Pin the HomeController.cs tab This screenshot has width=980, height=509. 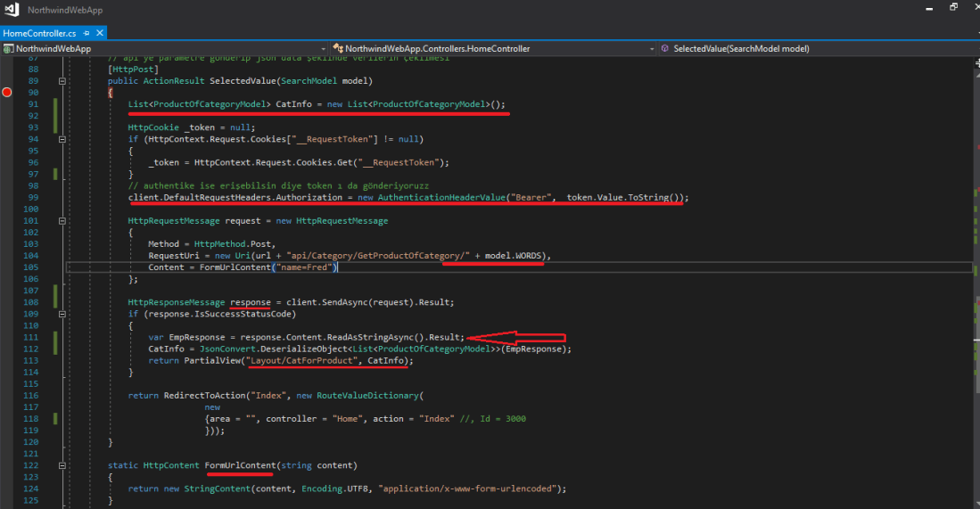coord(86,33)
